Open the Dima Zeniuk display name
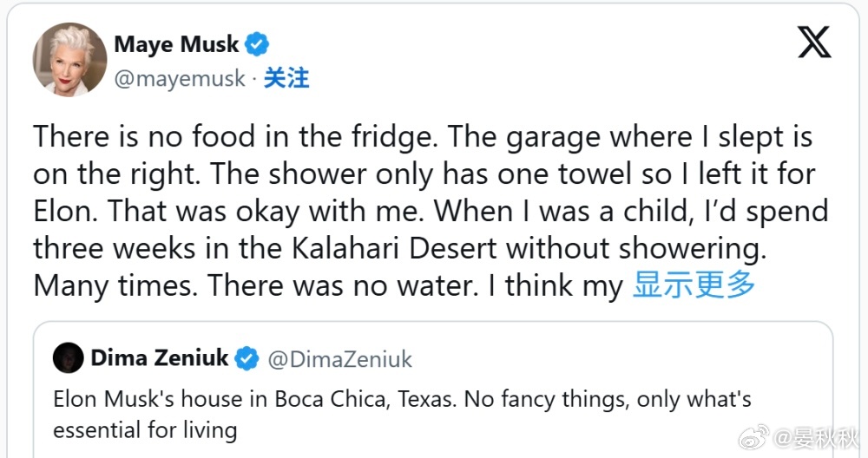Viewport: 868px width, 458px height. [x=160, y=357]
